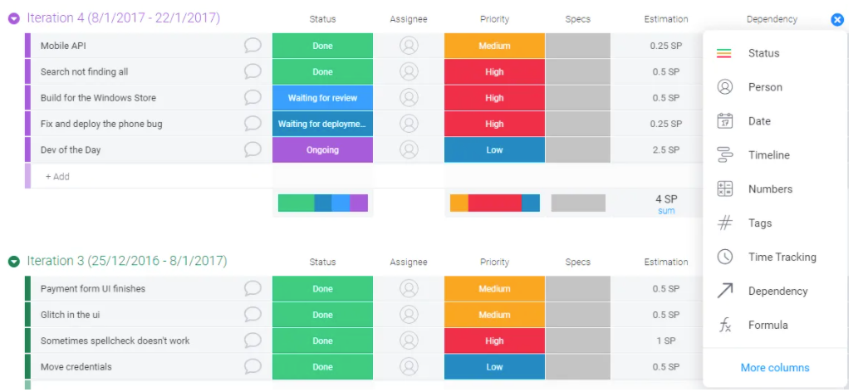
Task: Click assignee avatar for Glitch in the ui
Action: (x=409, y=315)
